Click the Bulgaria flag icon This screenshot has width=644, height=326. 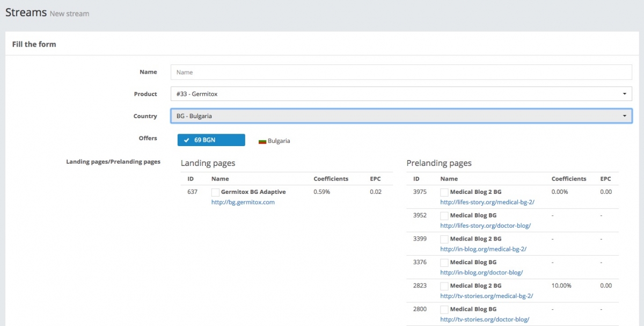pyautogui.click(x=262, y=141)
